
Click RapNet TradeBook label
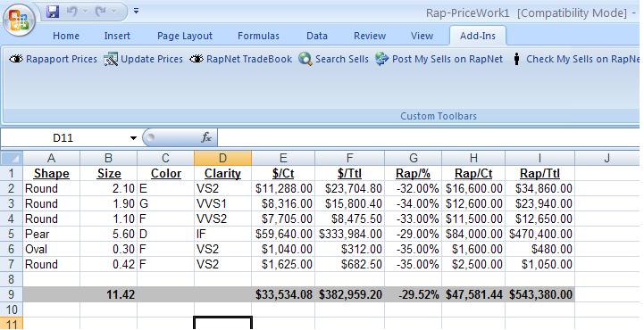[249, 59]
